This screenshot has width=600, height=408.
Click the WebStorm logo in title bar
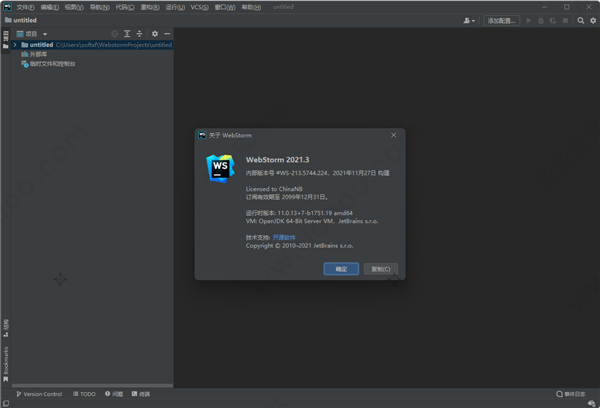[7, 7]
